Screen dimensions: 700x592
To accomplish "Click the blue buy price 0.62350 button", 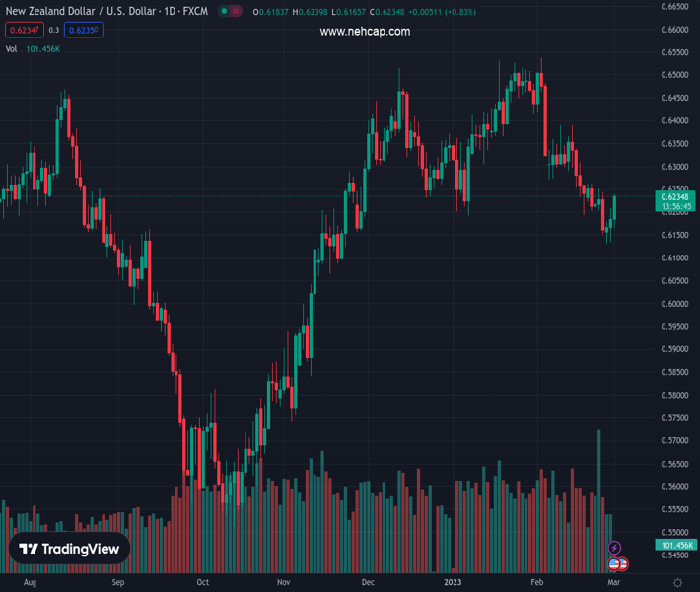I will point(83,30).
